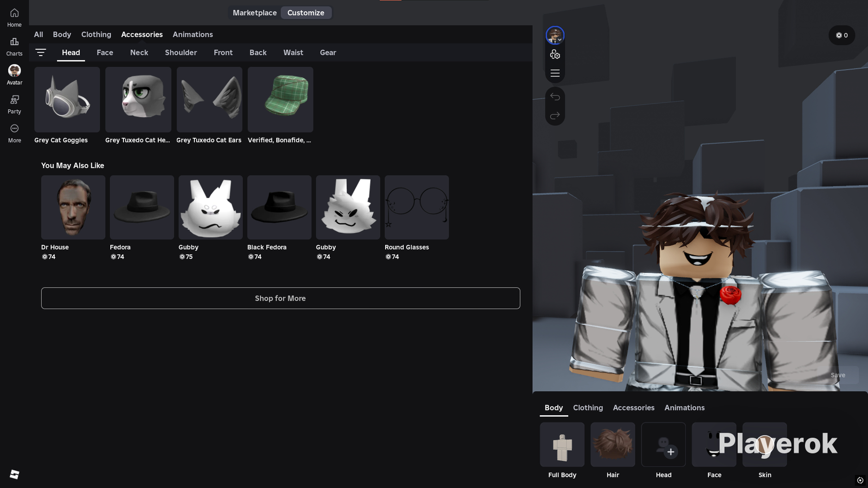Viewport: 868px width, 488px height.
Task: Click the Dr House price of 74
Action: pos(49,257)
